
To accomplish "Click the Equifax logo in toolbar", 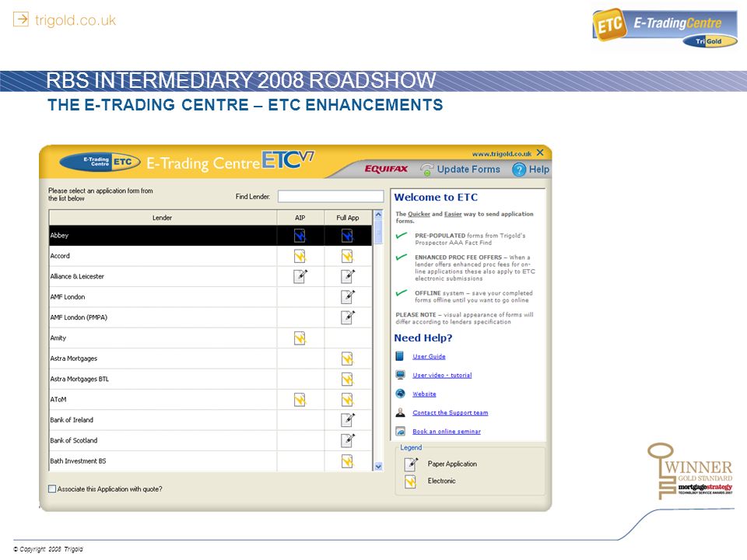I will point(387,169).
